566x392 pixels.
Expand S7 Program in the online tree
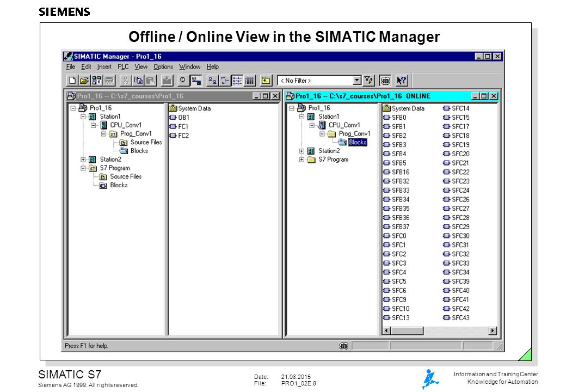click(x=302, y=160)
